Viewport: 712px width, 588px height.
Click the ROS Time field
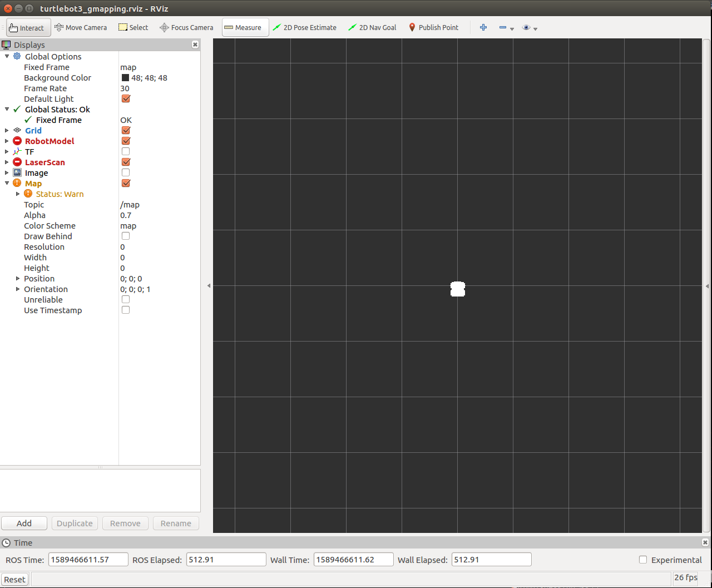[x=88, y=560]
